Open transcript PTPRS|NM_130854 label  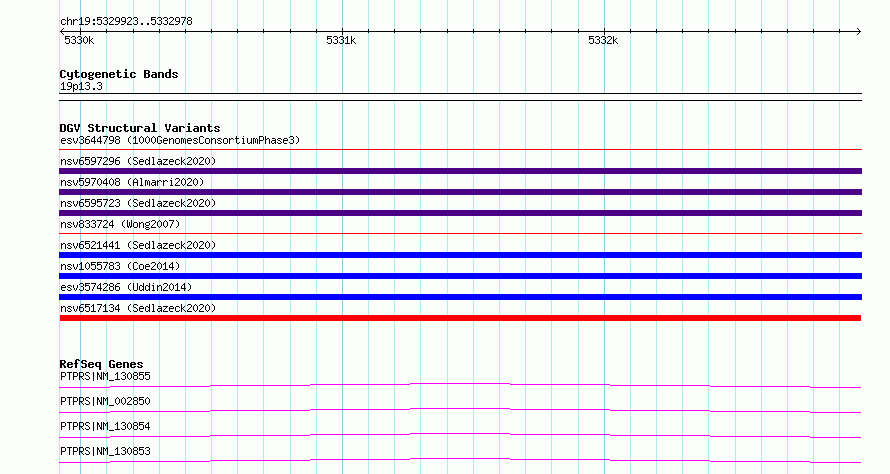click(105, 426)
